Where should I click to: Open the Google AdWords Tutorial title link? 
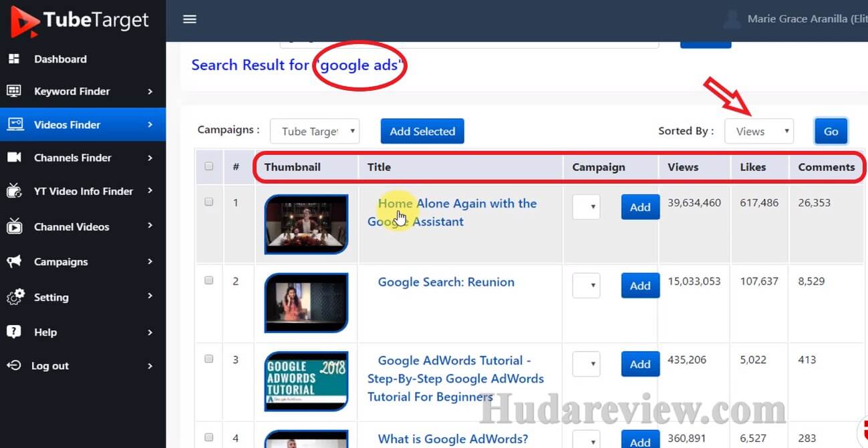[x=456, y=379]
